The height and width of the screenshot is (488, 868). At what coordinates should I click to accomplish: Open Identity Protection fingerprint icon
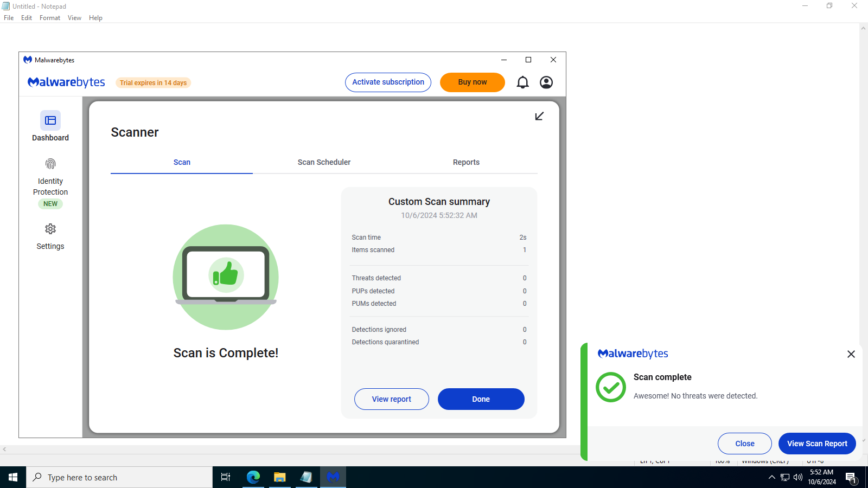point(50,164)
